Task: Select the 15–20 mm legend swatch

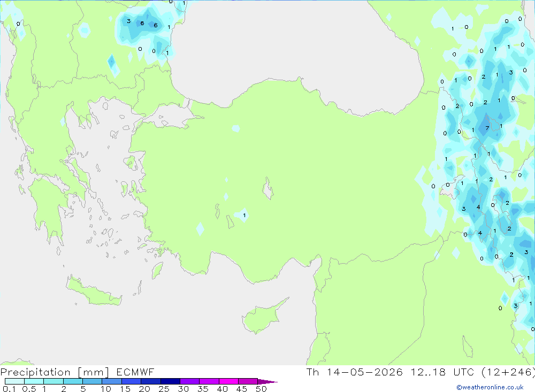Action: (132, 381)
